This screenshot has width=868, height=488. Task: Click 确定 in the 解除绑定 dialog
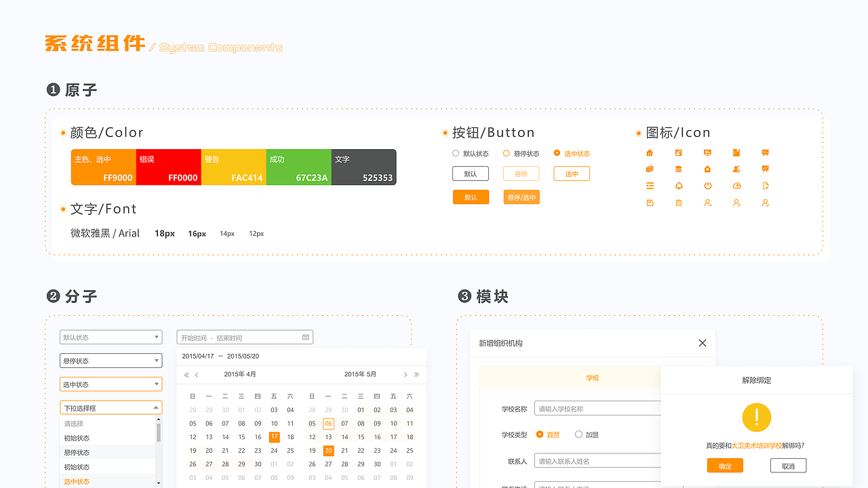click(725, 466)
